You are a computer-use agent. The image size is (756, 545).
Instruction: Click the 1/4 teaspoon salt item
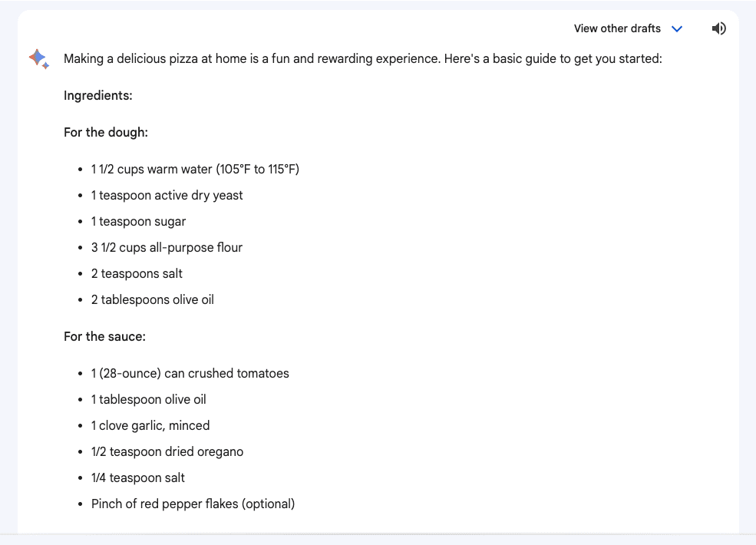pyautogui.click(x=138, y=477)
